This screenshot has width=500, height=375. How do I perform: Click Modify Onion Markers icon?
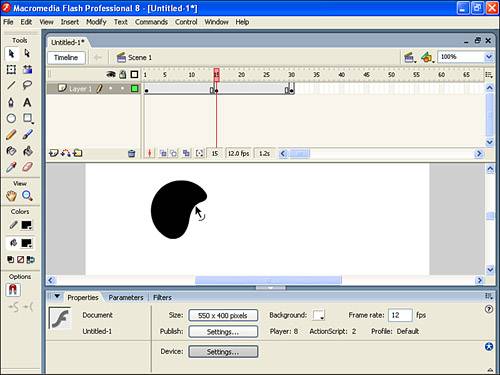tap(199, 153)
